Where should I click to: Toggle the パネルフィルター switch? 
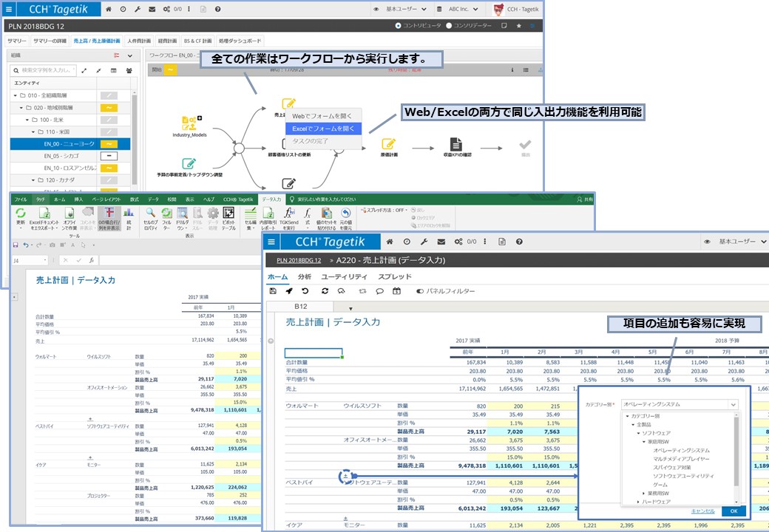[420, 291]
